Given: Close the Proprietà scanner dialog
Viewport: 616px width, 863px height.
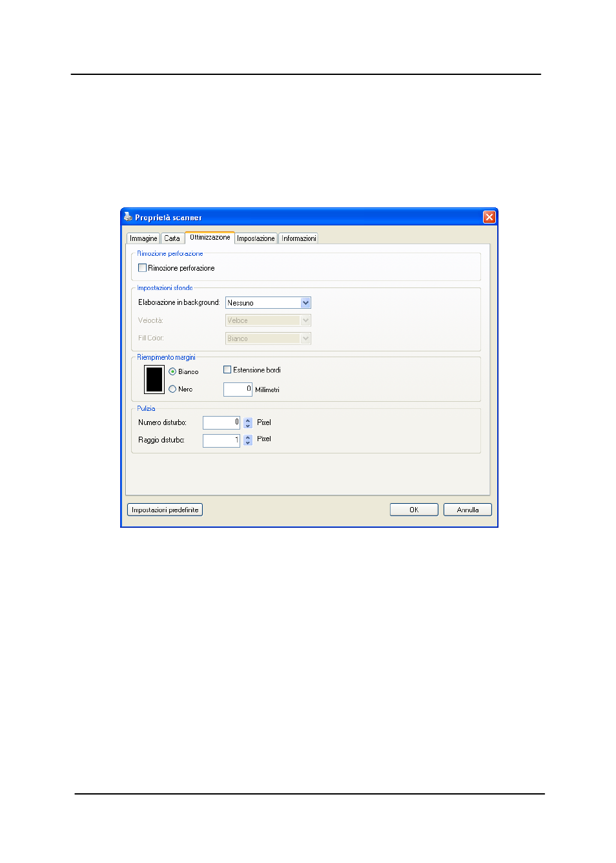Looking at the screenshot, I should 489,217.
